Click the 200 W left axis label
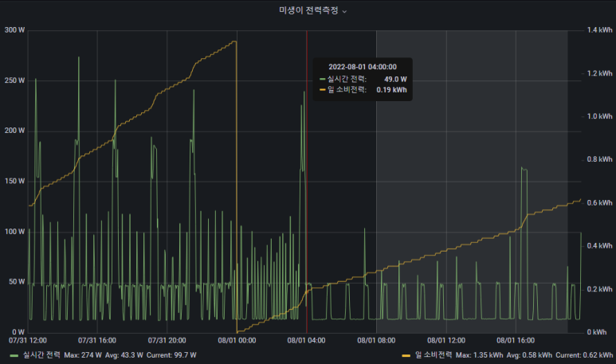Viewport: 616px width, 364px height. pos(14,131)
